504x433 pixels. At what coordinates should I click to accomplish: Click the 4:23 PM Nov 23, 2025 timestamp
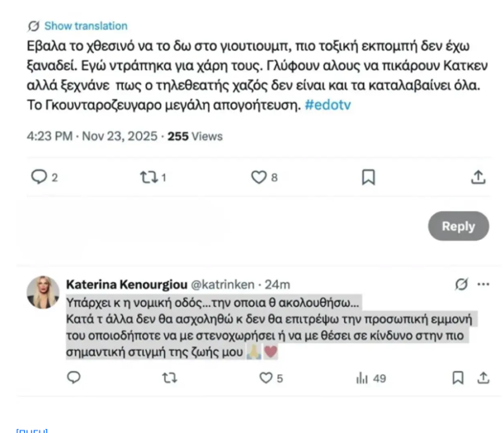91,136
